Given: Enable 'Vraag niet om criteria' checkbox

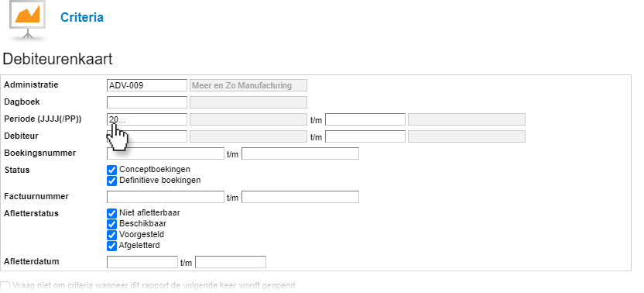Looking at the screenshot, I should (x=5, y=286).
